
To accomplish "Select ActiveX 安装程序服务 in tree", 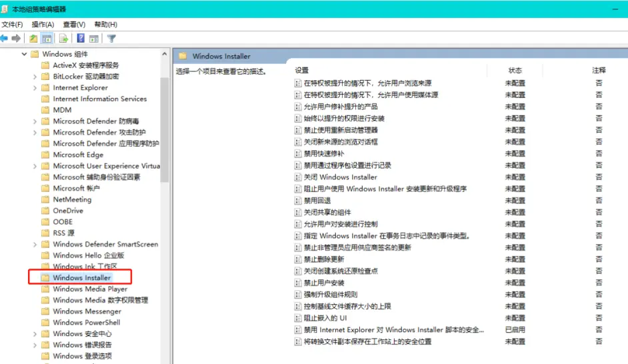I will tap(86, 65).
